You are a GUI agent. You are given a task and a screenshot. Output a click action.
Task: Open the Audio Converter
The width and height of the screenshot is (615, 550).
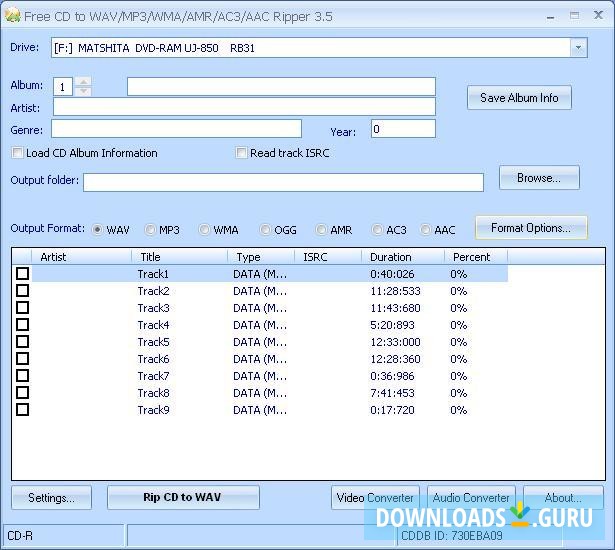pos(471,497)
